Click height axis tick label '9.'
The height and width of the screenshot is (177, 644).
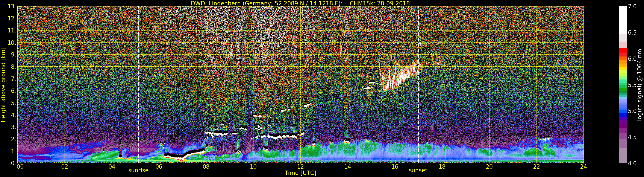pos(13,55)
